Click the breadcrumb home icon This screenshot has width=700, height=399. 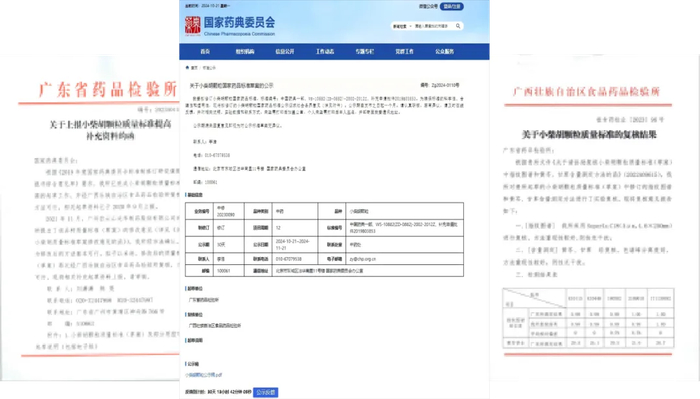pos(187,67)
